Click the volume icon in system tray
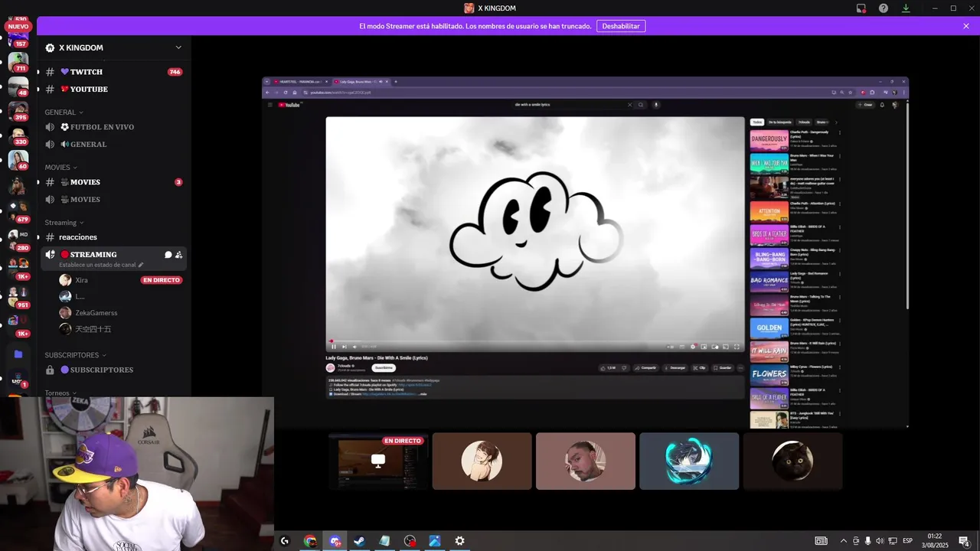The width and height of the screenshot is (980, 551). point(880,541)
